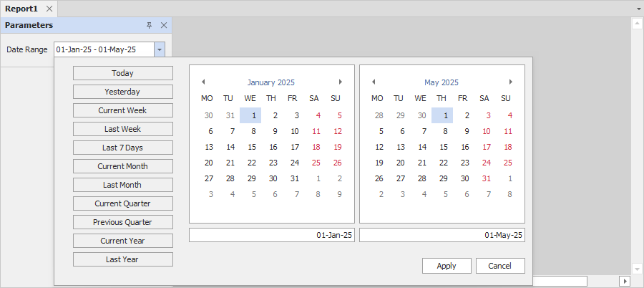The height and width of the screenshot is (288, 644).
Task: Click the vertical scrollbar up arrow
Action: point(637,24)
